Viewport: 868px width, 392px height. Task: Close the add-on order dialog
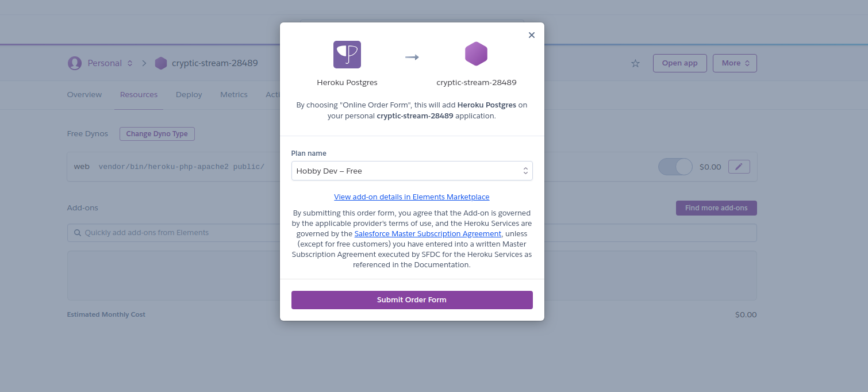[532, 35]
